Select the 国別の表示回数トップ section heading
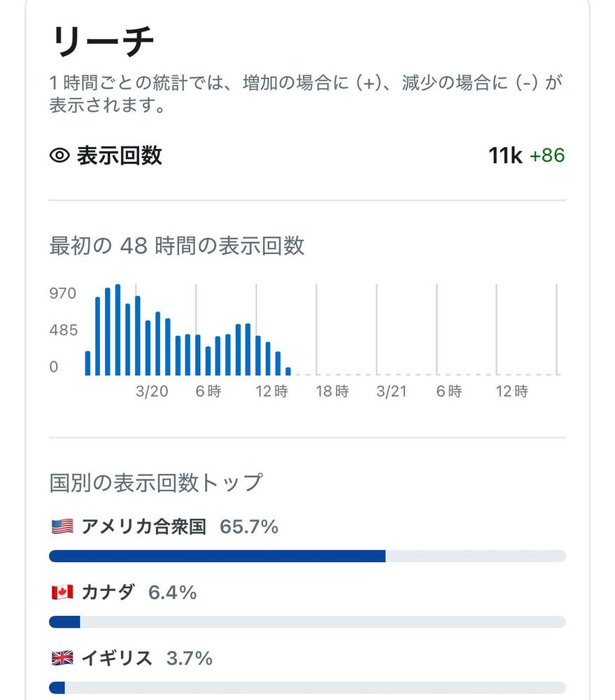This screenshot has height=700, width=615. click(x=155, y=482)
